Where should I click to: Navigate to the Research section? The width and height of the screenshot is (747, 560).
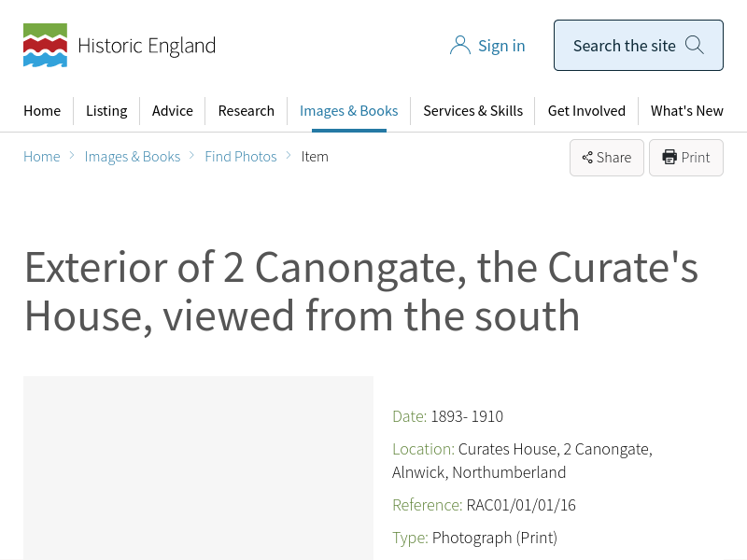tap(247, 110)
